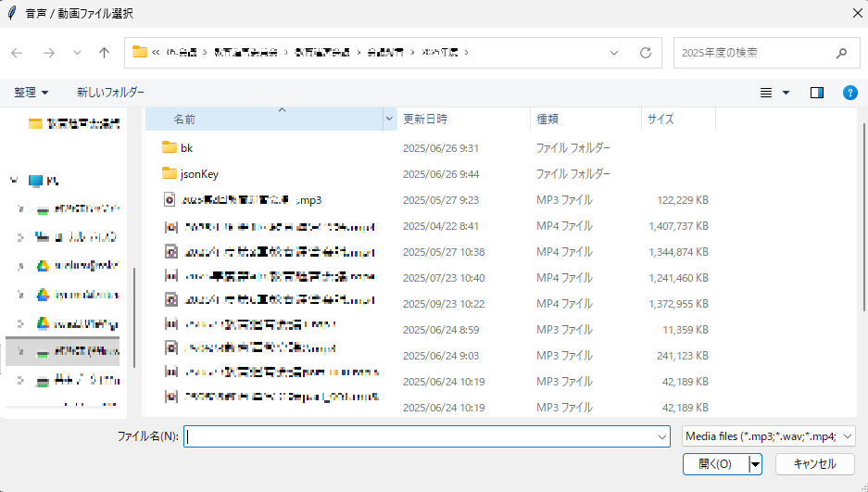This screenshot has height=492, width=868.
Task: Click the Forward navigation arrow
Action: click(x=49, y=53)
